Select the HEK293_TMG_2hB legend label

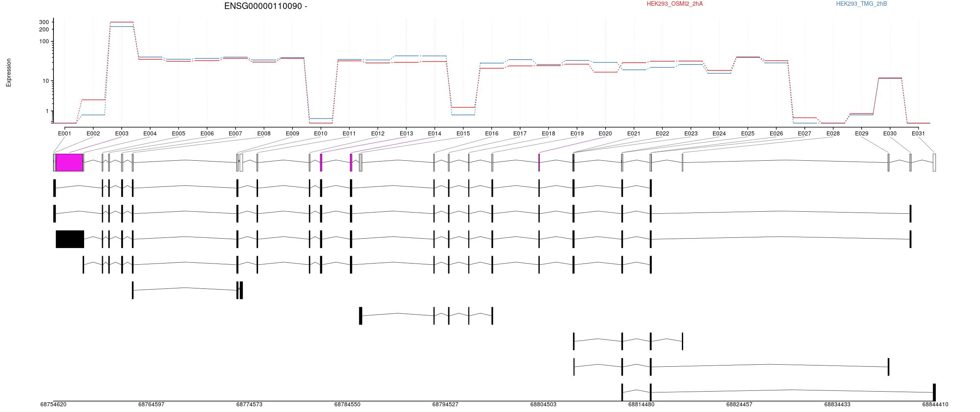pos(862,4)
